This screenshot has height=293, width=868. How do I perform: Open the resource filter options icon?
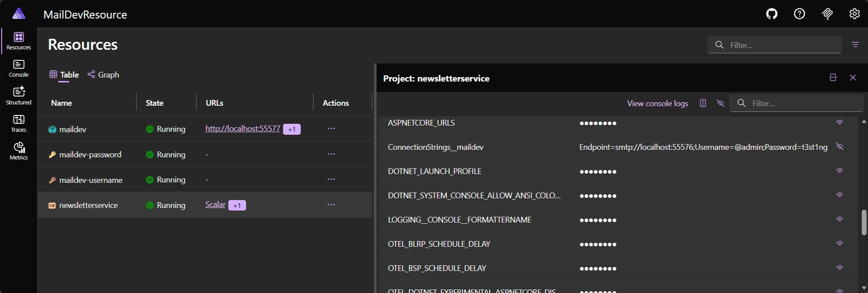(x=855, y=45)
